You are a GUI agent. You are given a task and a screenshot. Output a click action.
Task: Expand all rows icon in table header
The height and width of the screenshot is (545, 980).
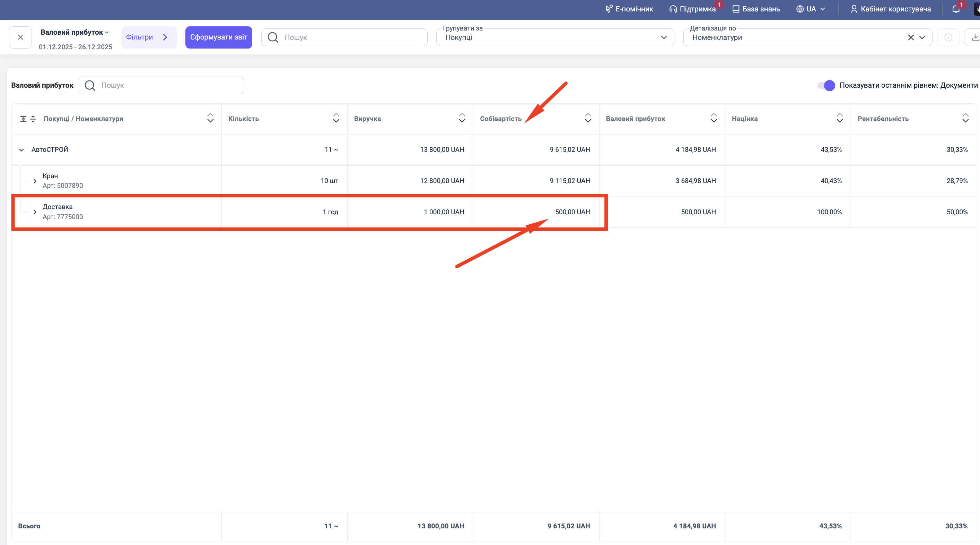(23, 119)
